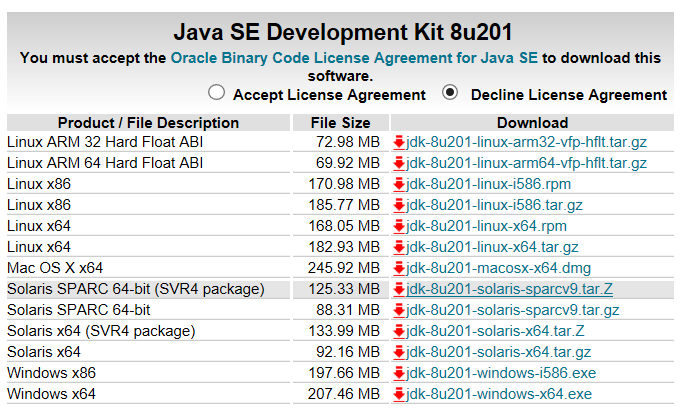Click download icon for solaris-sparcv9.tar.Z
This screenshot has height=416, width=688.
coord(399,289)
